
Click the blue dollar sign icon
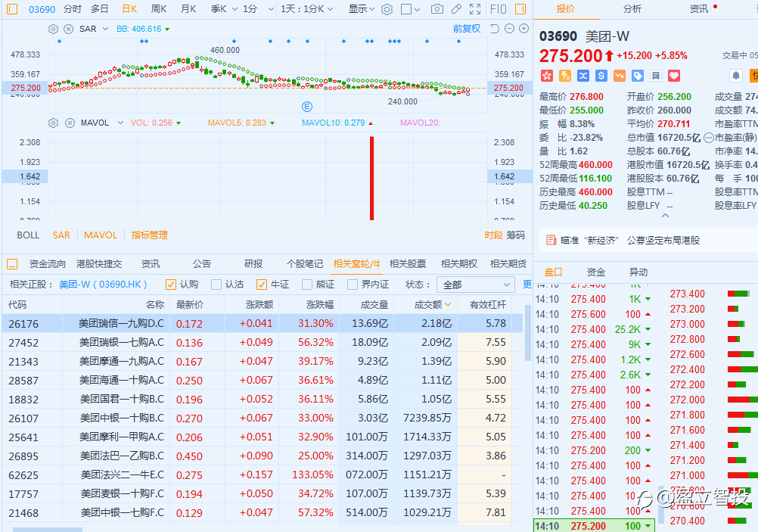pyautogui.click(x=601, y=76)
